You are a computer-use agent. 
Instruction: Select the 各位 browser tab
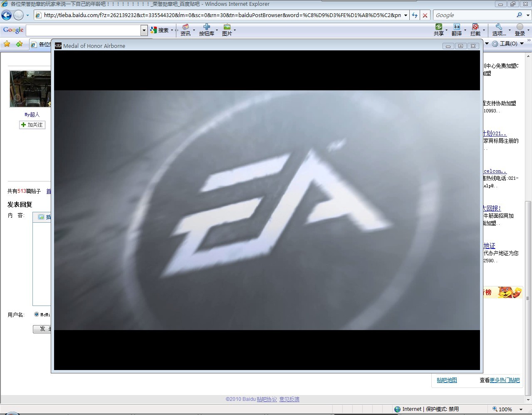pos(40,44)
